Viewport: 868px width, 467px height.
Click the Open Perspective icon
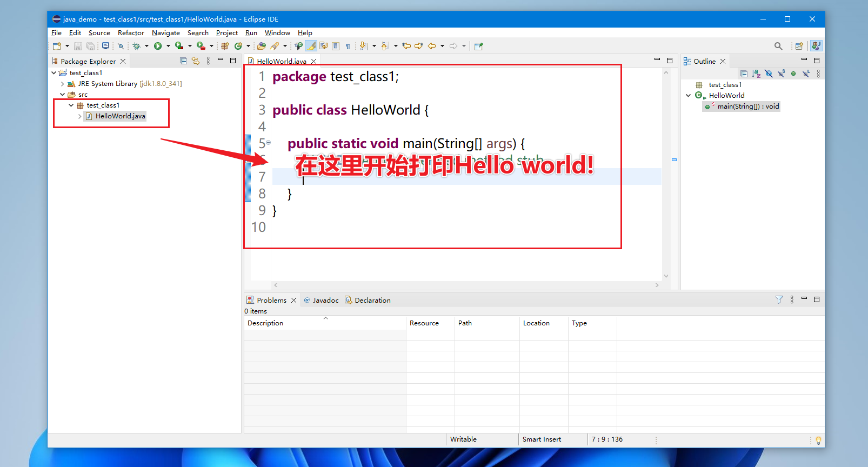click(799, 46)
